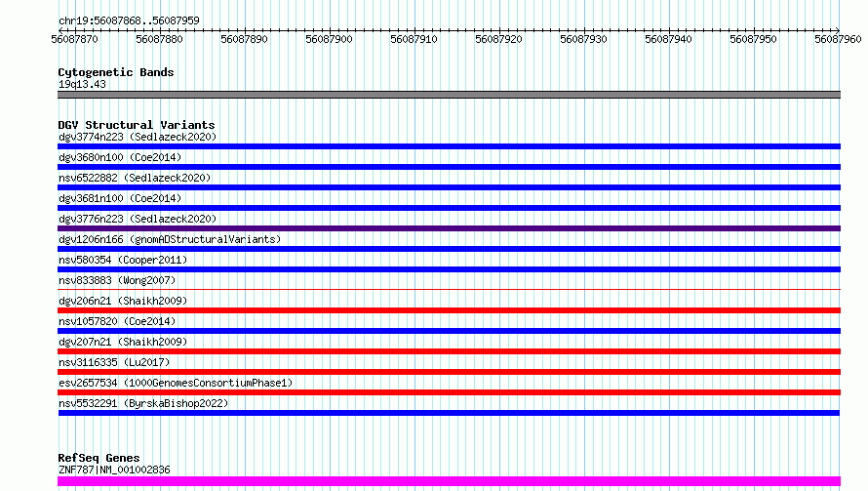The image size is (868, 491).
Task: Click label nsv5532291 (ByrskaBishop2022)
Action: click(143, 403)
